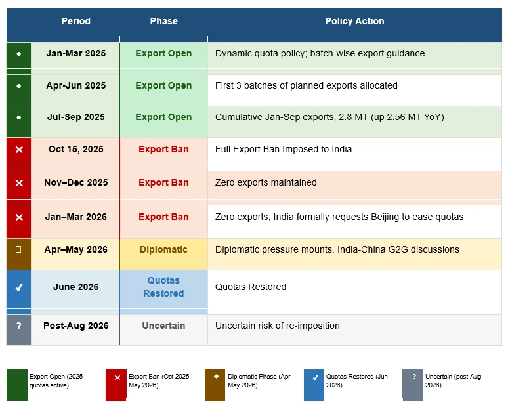
Task: Click 'Dynamic quota policy; batch-wise export guidance' text
Action: pos(320,53)
